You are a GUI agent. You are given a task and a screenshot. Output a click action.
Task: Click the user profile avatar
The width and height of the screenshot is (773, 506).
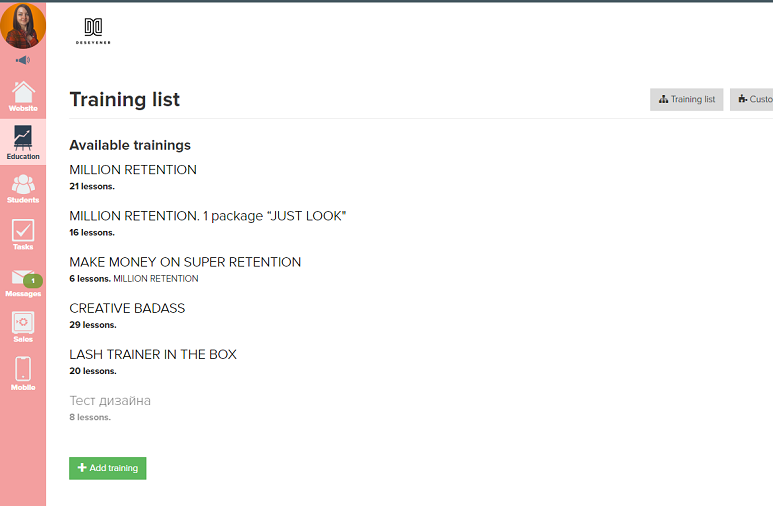[x=23, y=25]
